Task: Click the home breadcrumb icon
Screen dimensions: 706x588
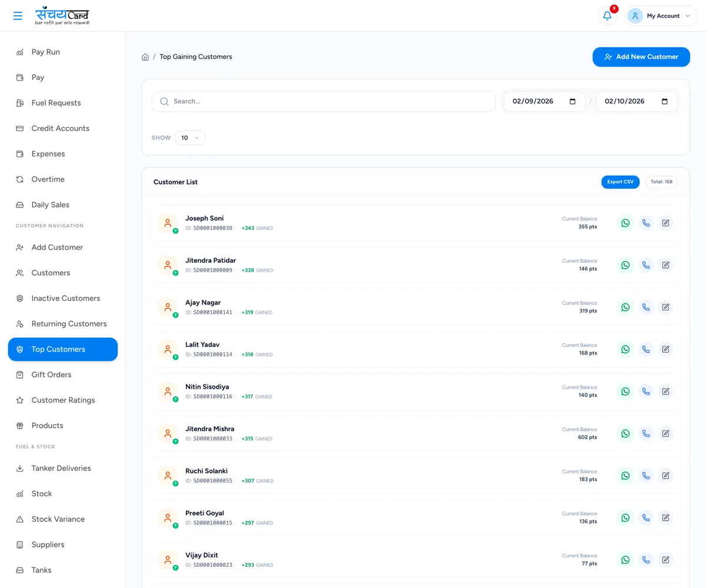Action: click(x=145, y=57)
